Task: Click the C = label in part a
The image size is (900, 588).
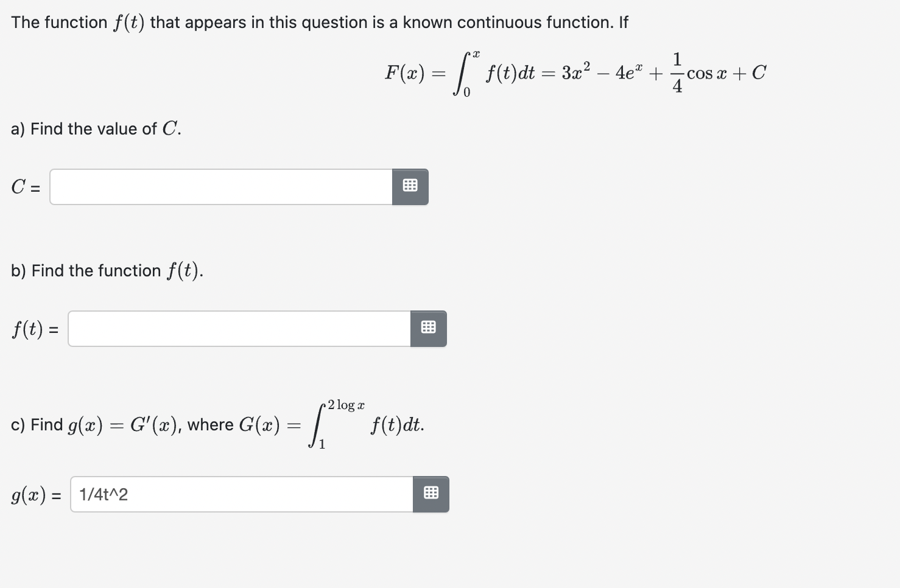Action: click(x=25, y=186)
